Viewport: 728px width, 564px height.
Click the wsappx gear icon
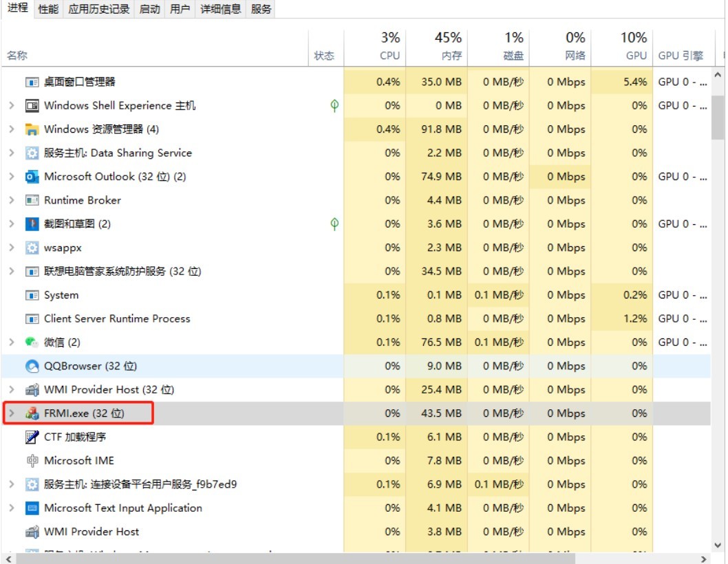32,248
